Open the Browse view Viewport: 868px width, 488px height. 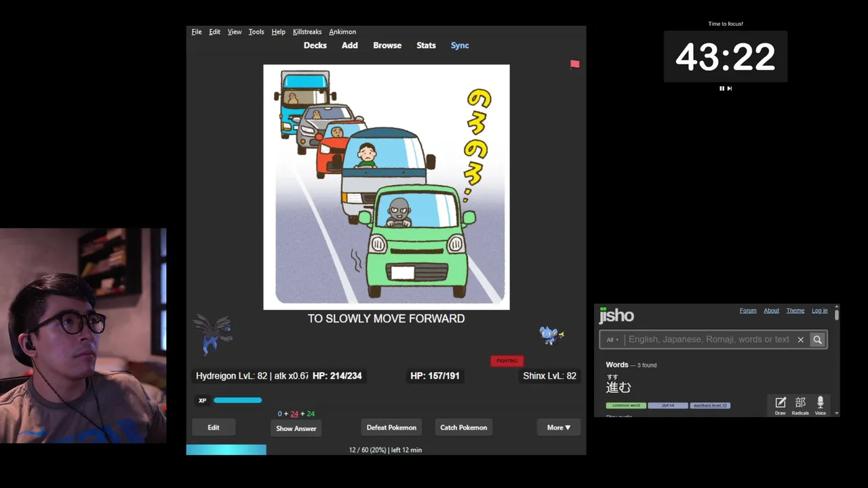coord(387,45)
